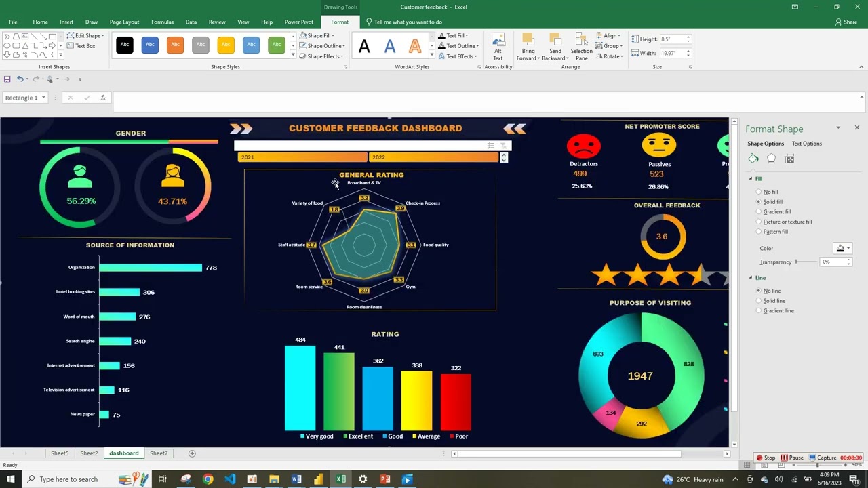The height and width of the screenshot is (488, 868).
Task: Open the Fill & Line icon tab
Action: coord(753,159)
